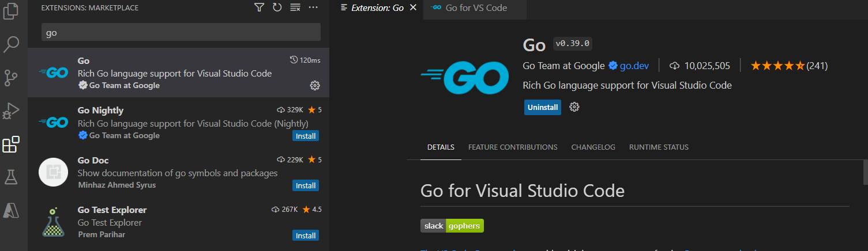Click the Go Doc extension logo thumbnail
The image size is (868, 251).
point(53,172)
